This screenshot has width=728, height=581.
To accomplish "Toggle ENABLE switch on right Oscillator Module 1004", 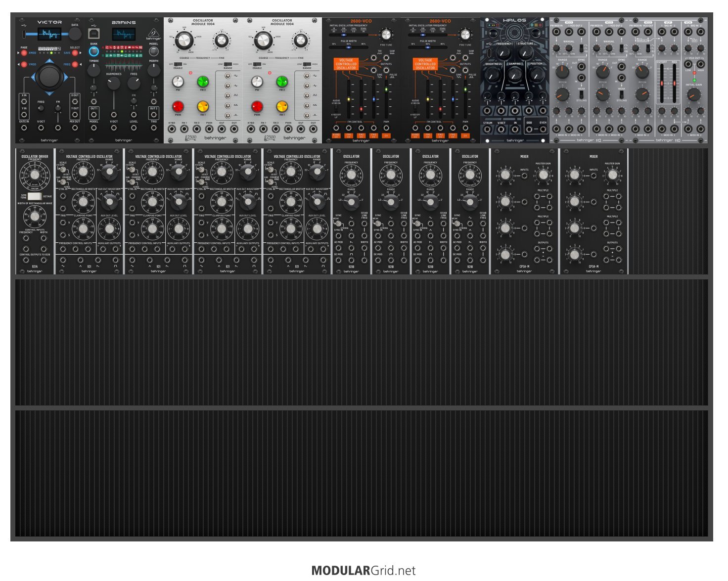I will click(x=257, y=64).
